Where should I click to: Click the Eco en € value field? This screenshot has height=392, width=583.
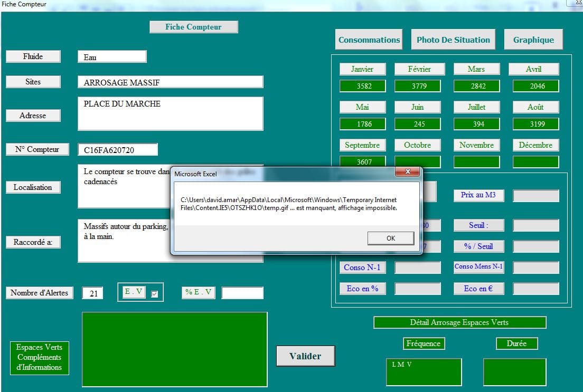click(536, 289)
